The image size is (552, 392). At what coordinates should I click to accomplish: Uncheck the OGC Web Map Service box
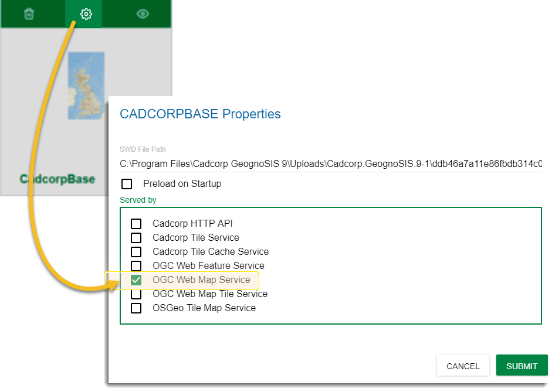[x=136, y=279]
